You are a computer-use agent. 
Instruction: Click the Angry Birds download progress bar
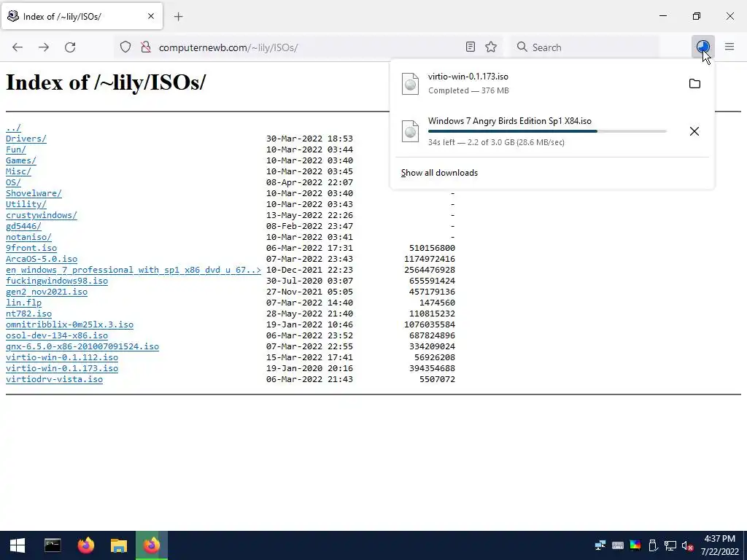[547, 131]
